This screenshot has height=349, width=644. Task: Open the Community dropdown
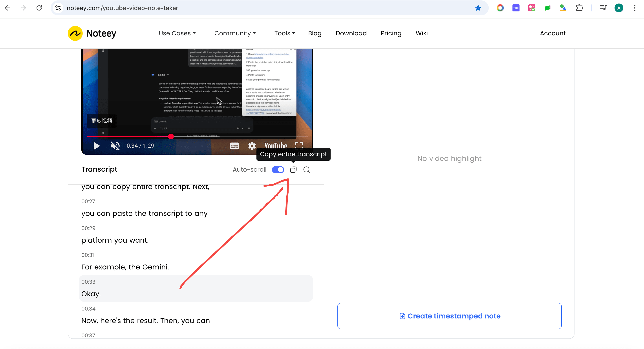coord(235,33)
